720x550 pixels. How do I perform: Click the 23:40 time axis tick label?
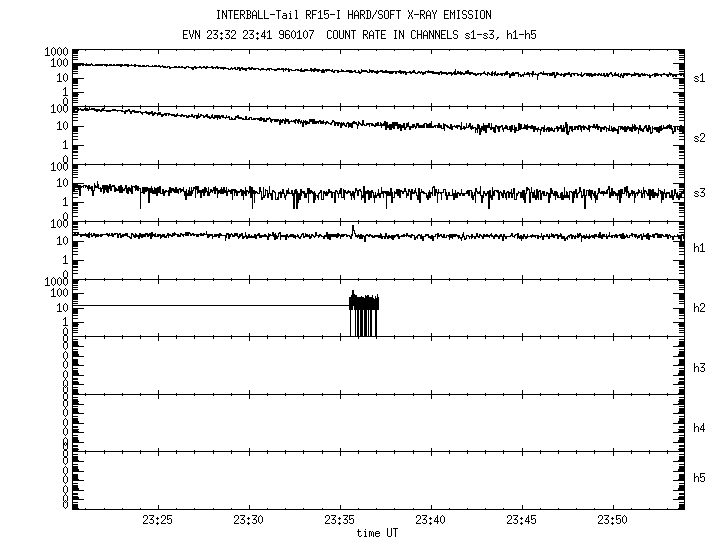431,520
